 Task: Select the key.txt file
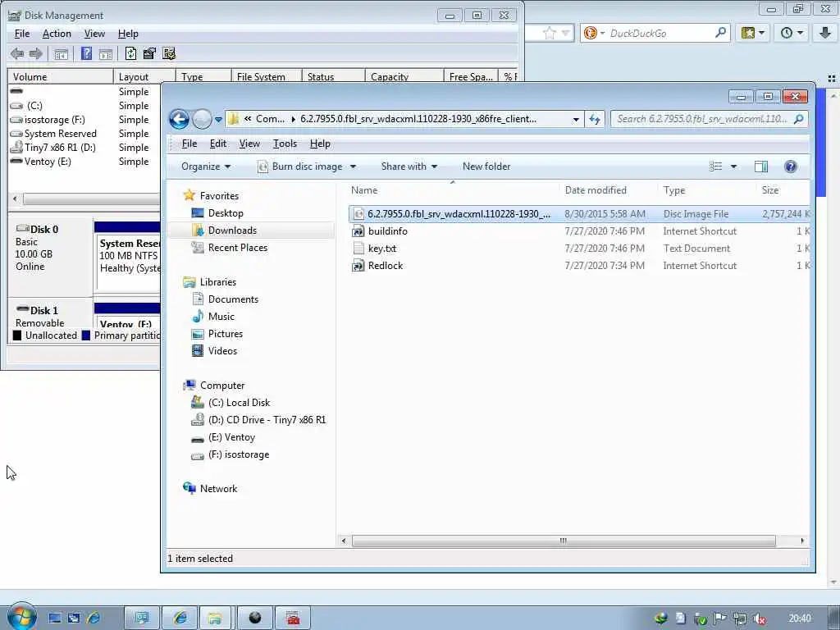pyautogui.click(x=382, y=248)
